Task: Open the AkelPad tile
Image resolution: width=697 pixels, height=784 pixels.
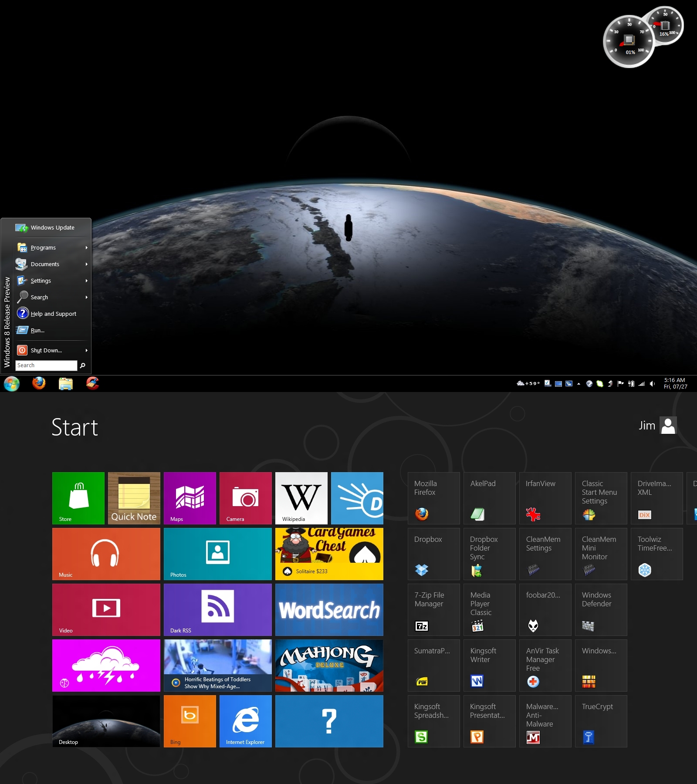Action: [x=490, y=498]
